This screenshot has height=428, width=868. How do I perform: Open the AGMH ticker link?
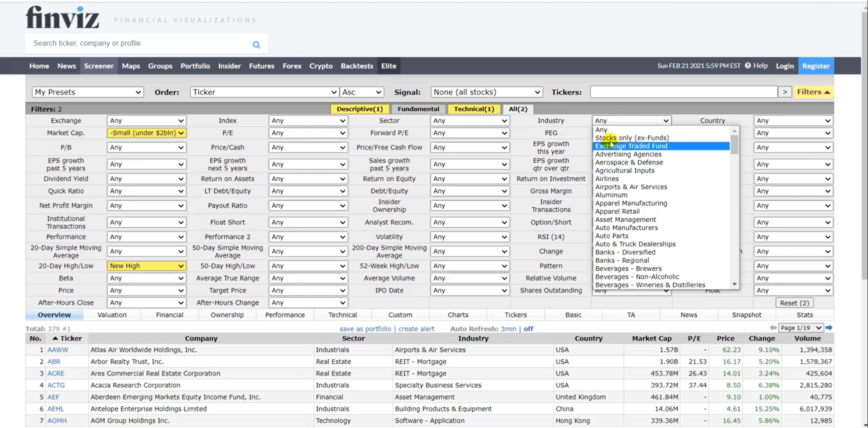[x=57, y=420]
